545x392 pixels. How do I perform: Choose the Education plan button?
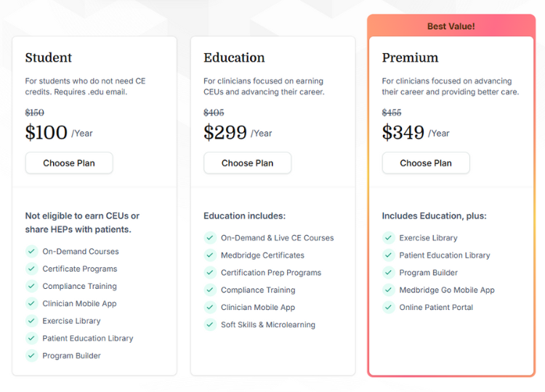(247, 163)
